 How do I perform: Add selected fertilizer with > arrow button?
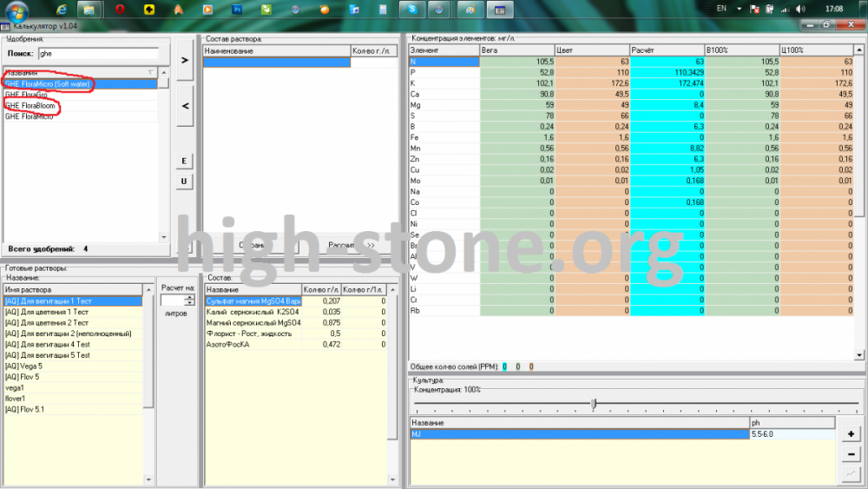[185, 60]
